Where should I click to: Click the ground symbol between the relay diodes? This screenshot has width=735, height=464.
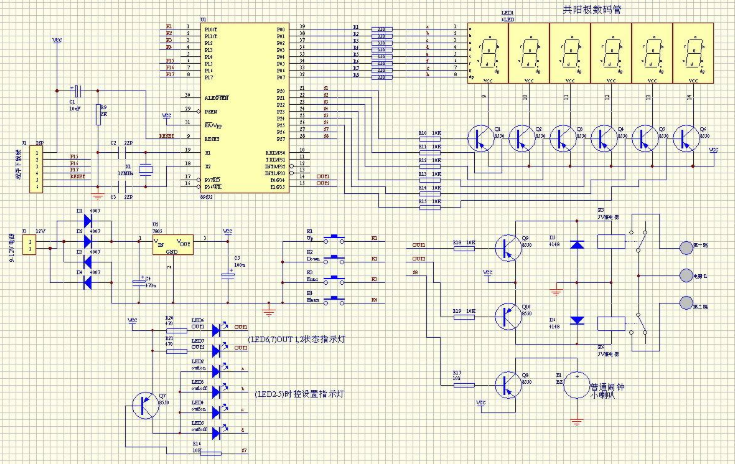tap(556, 292)
